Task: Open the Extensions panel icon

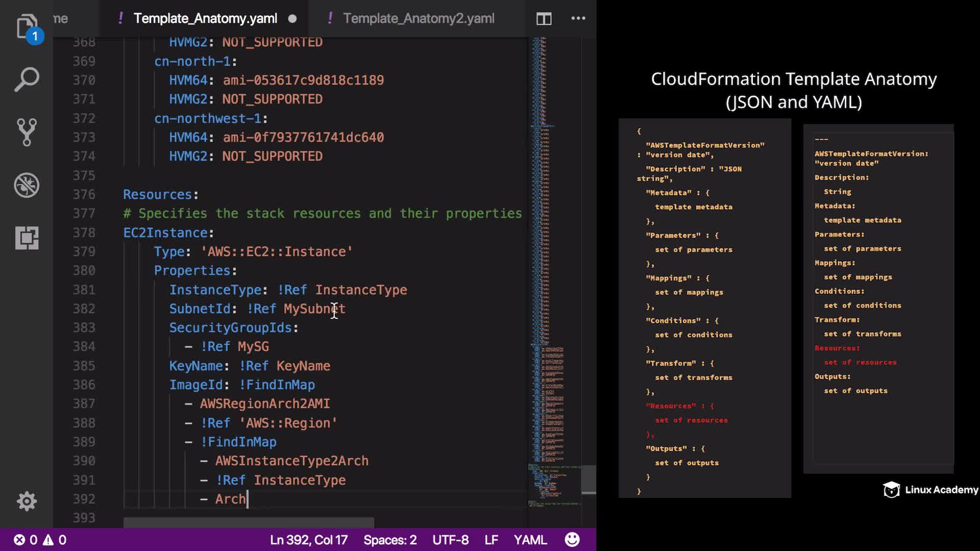Action: 27,238
